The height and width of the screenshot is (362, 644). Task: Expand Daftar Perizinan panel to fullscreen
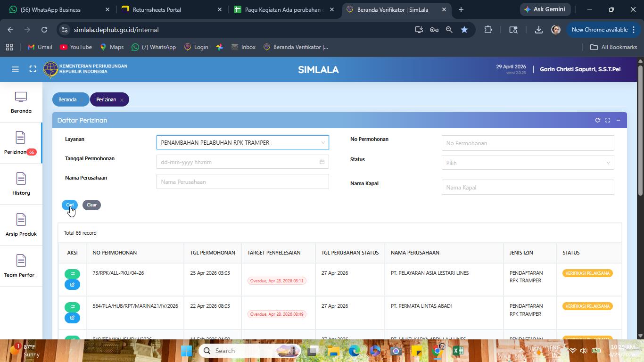tap(608, 120)
